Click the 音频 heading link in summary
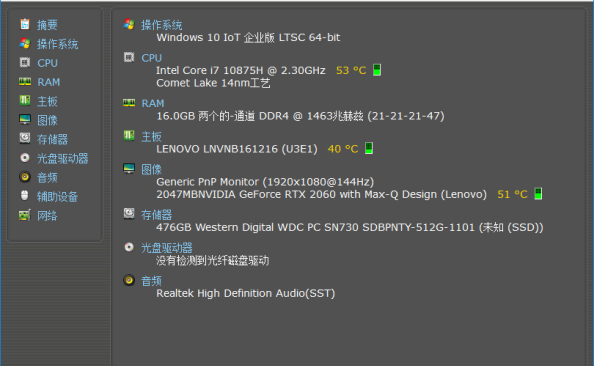This screenshot has height=366, width=594. (x=151, y=281)
